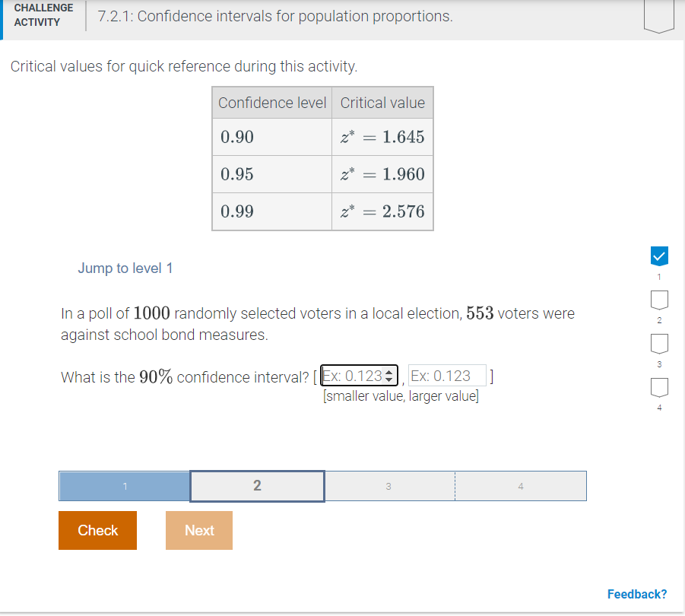Click the dashed divider between segments 3 and 4
The height and width of the screenshot is (616, 685).
(x=455, y=486)
